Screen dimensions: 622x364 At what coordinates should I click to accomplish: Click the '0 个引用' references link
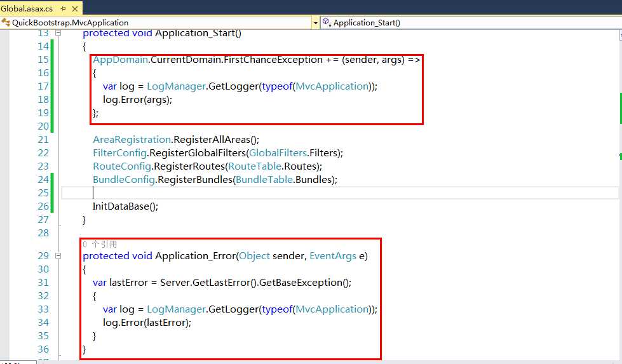pos(100,244)
